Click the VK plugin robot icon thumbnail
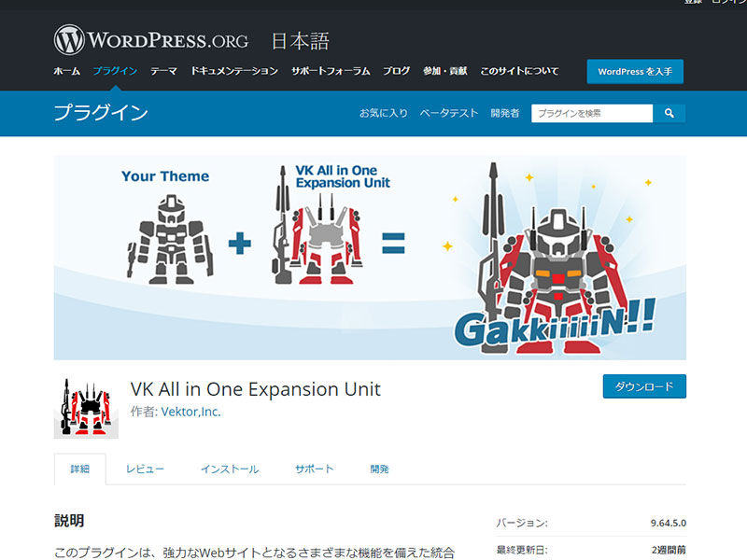Image resolution: width=747 pixels, height=560 pixels. [86, 407]
